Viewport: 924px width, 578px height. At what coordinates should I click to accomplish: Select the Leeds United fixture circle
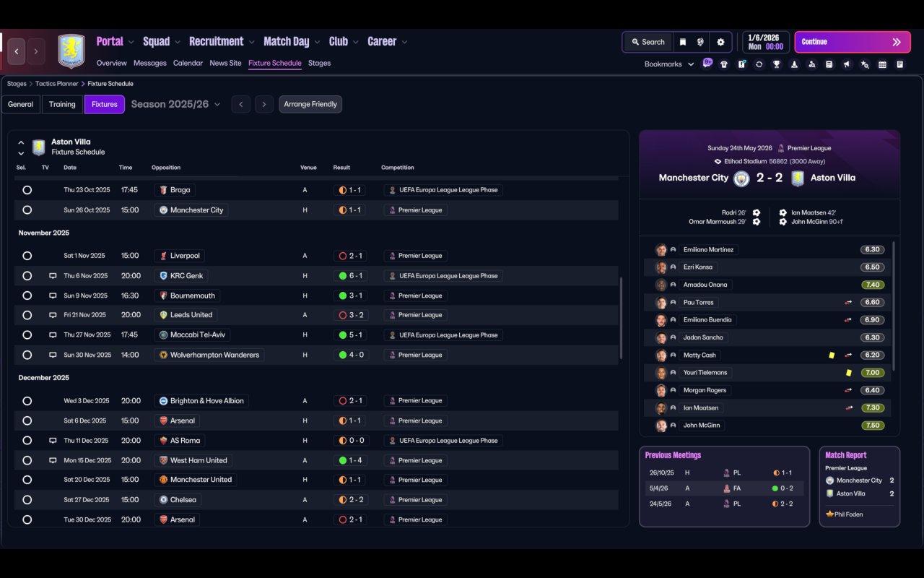tap(27, 315)
